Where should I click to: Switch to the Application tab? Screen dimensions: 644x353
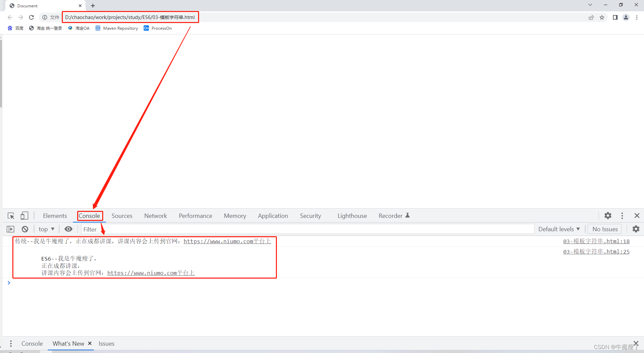tap(273, 216)
